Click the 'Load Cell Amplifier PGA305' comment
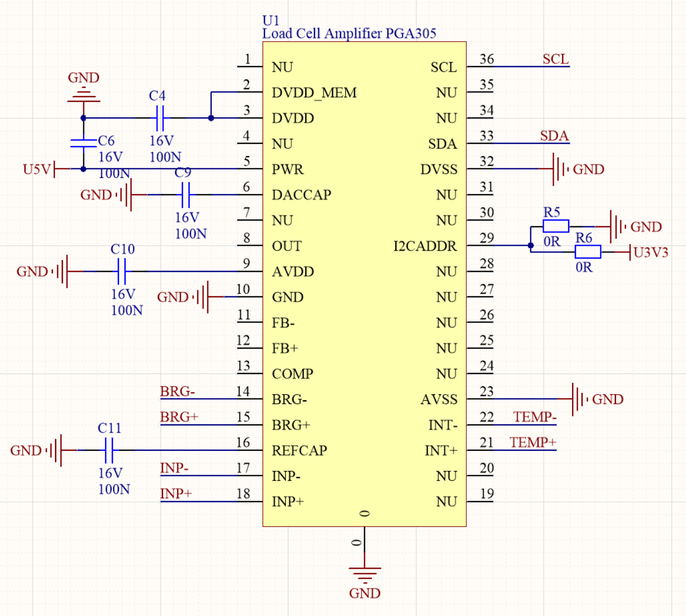The height and width of the screenshot is (616, 686). 349,33
